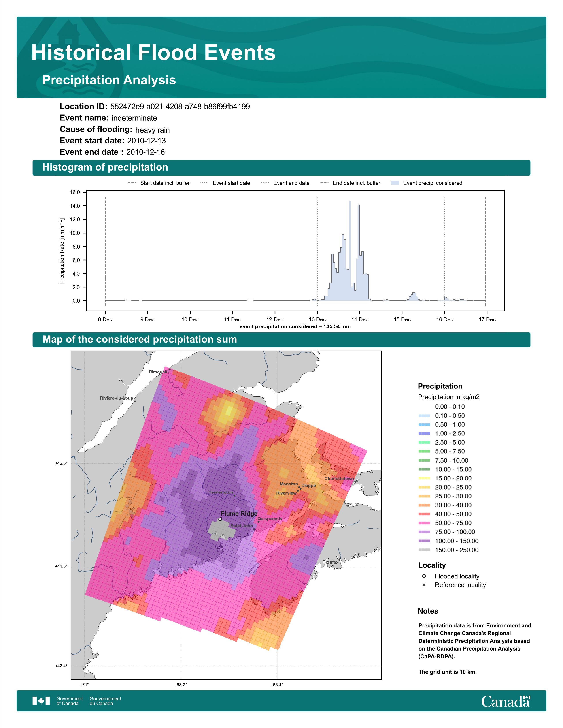Click the Flooded locality legend circle symbol
The image size is (563, 728).
424,576
